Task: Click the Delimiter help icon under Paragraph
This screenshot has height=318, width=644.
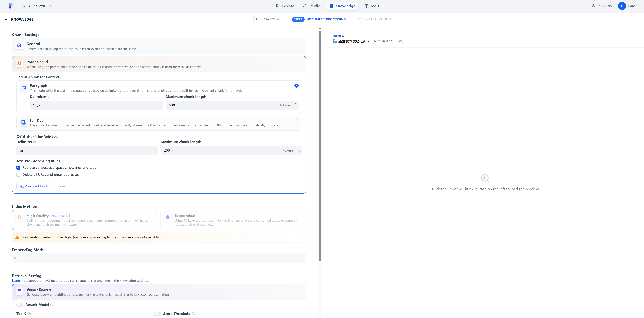Action: point(48,97)
